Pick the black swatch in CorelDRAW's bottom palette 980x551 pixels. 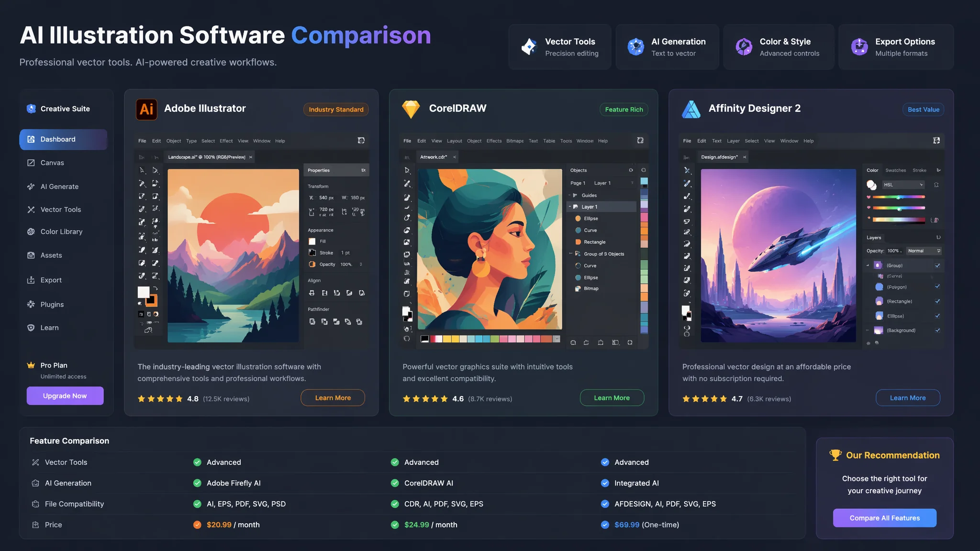pyautogui.click(x=424, y=339)
